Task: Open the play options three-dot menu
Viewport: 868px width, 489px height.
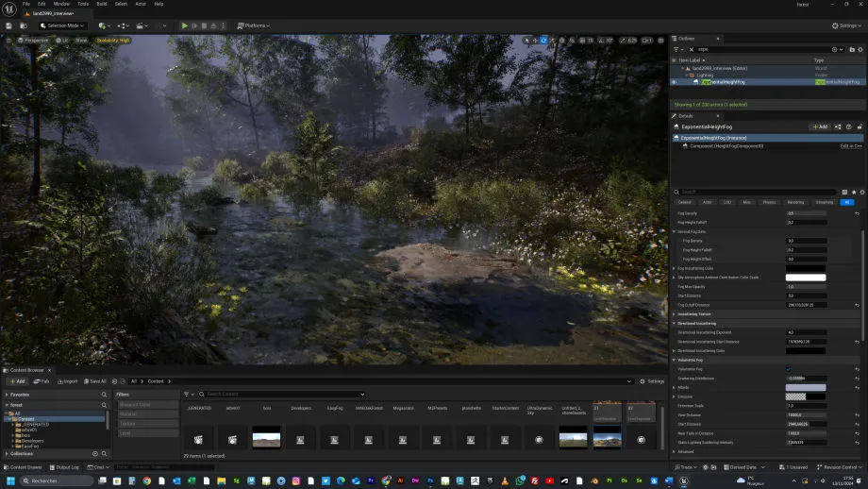Action: point(223,25)
